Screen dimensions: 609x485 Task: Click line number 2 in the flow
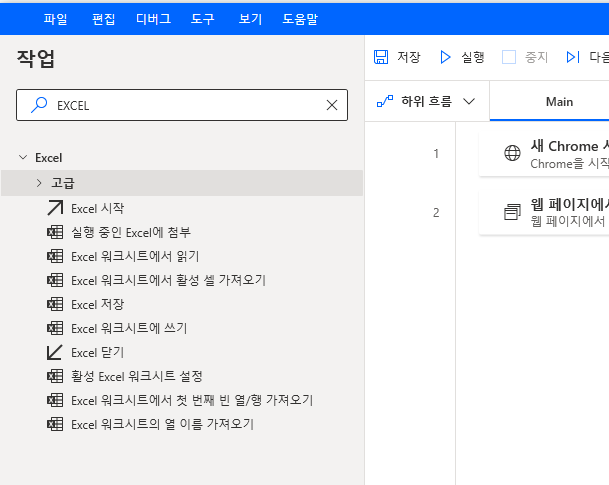pyautogui.click(x=436, y=212)
